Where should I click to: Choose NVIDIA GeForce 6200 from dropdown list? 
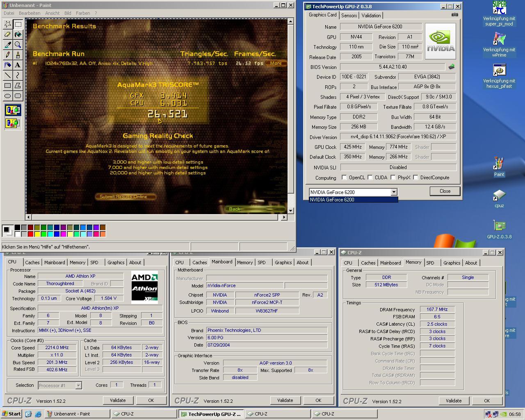coord(353,199)
